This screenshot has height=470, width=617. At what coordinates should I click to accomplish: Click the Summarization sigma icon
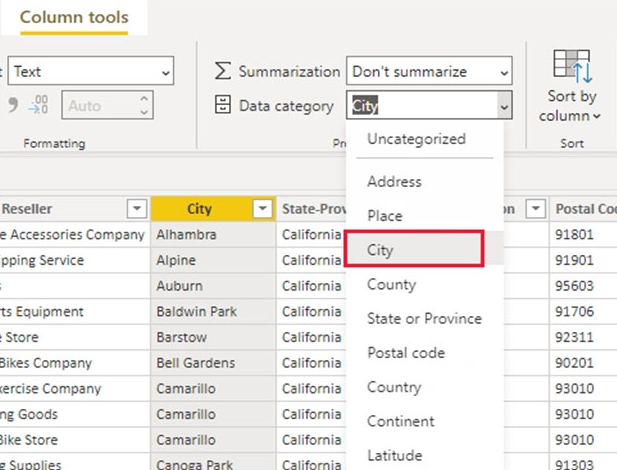[x=223, y=72]
